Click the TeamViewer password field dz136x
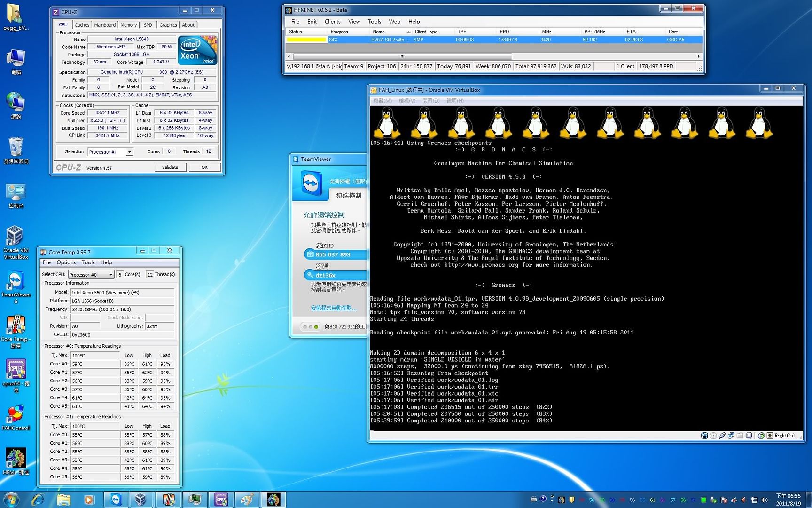 335,275
